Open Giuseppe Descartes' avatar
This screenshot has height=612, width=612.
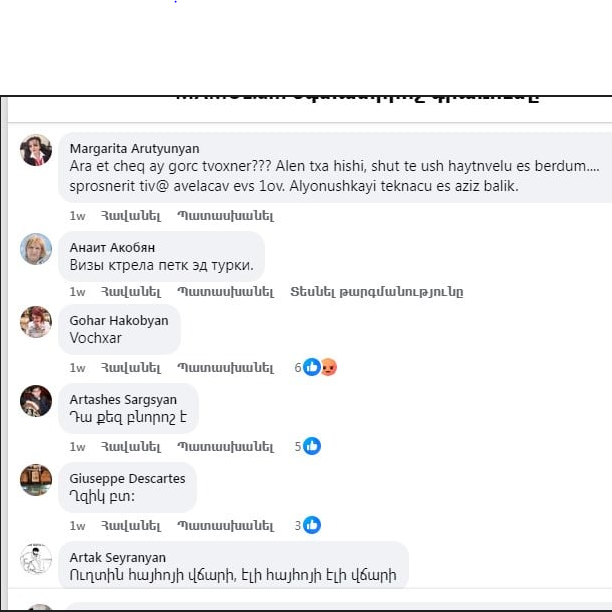(x=36, y=480)
